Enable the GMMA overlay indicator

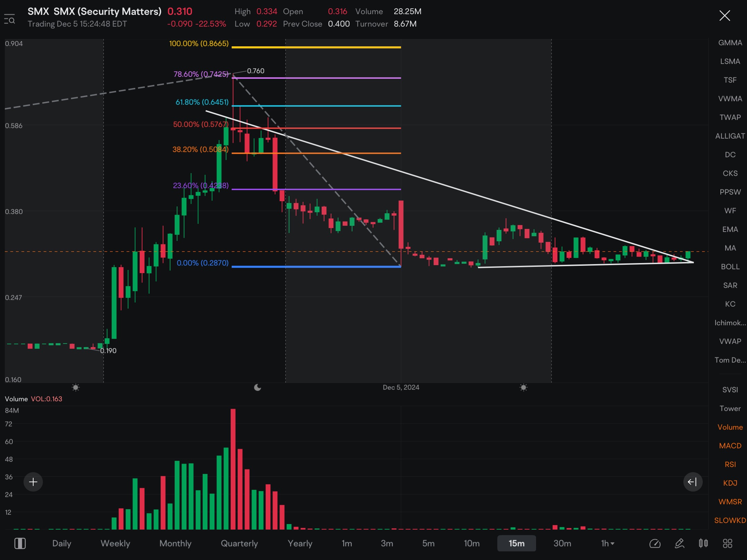coord(730,43)
